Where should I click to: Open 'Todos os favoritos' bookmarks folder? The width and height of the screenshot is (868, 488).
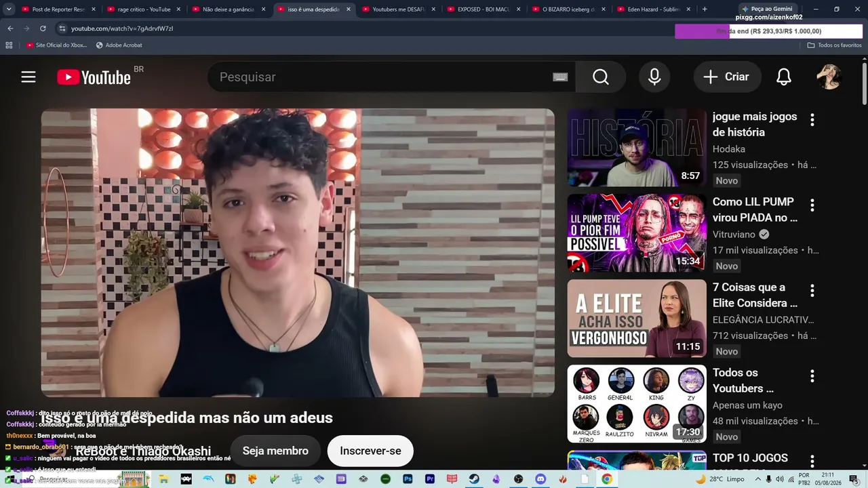pos(835,45)
